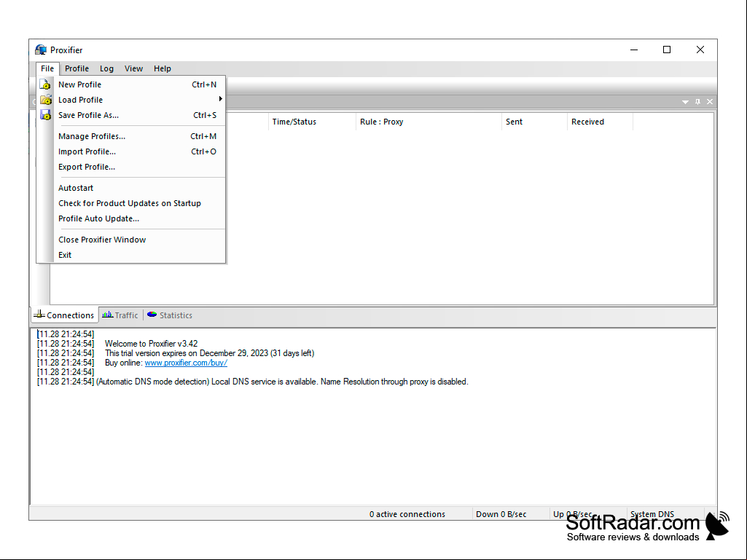This screenshot has height=560, width=747.
Task: Choose Export Profile... menu entry
Action: point(131,167)
